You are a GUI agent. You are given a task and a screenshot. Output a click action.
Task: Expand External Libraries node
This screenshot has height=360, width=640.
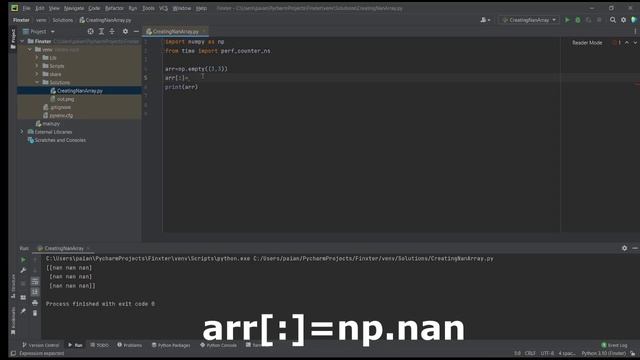click(22, 131)
